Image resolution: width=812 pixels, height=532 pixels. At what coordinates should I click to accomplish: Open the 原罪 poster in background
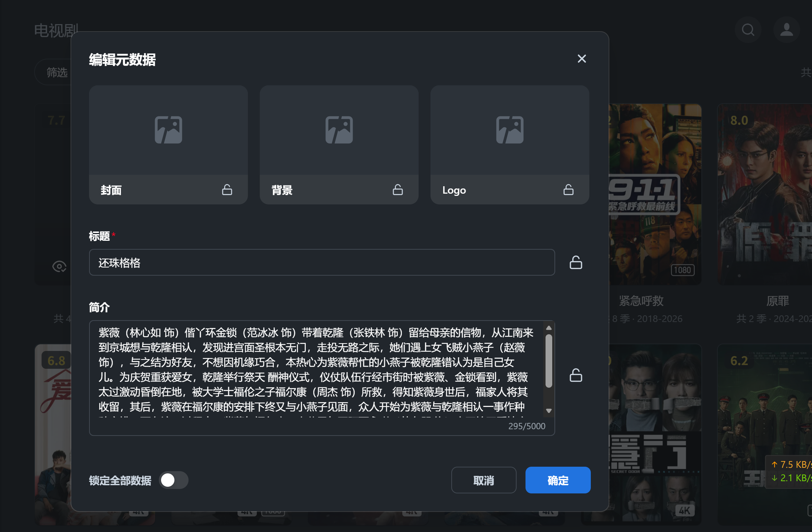tap(764, 194)
